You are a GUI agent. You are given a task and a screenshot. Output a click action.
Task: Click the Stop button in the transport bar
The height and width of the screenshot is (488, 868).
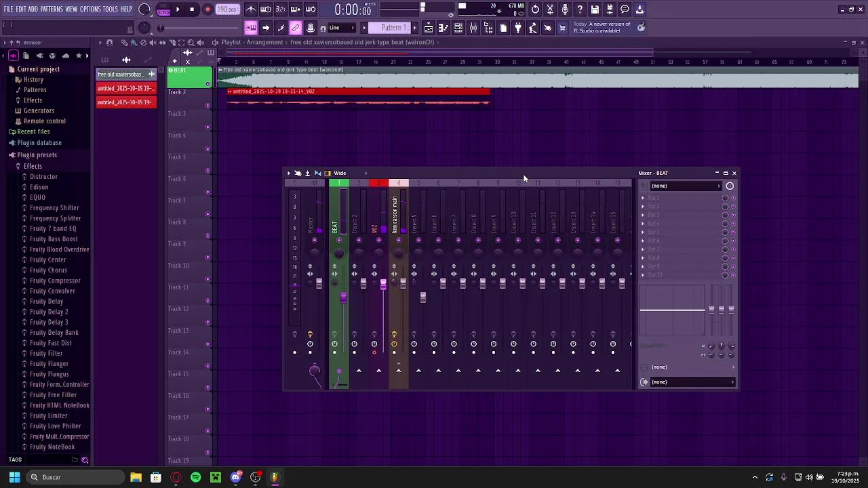pos(193,9)
